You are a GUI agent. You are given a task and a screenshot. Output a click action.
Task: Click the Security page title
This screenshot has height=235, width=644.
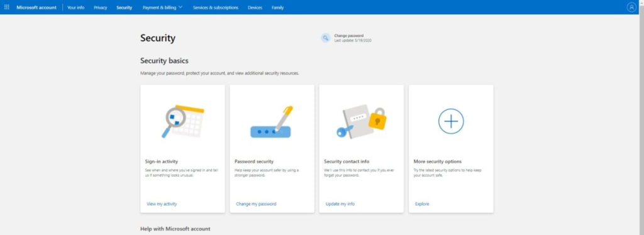click(158, 38)
